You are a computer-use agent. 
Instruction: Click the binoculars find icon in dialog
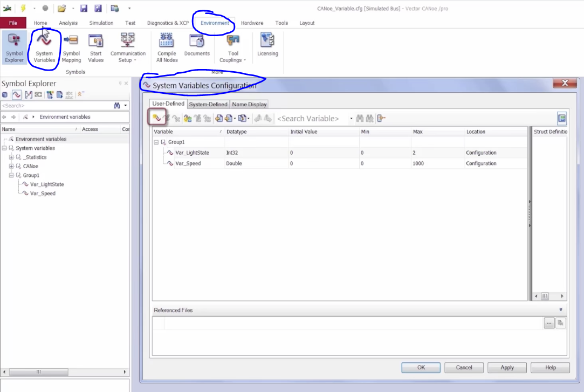(x=360, y=119)
